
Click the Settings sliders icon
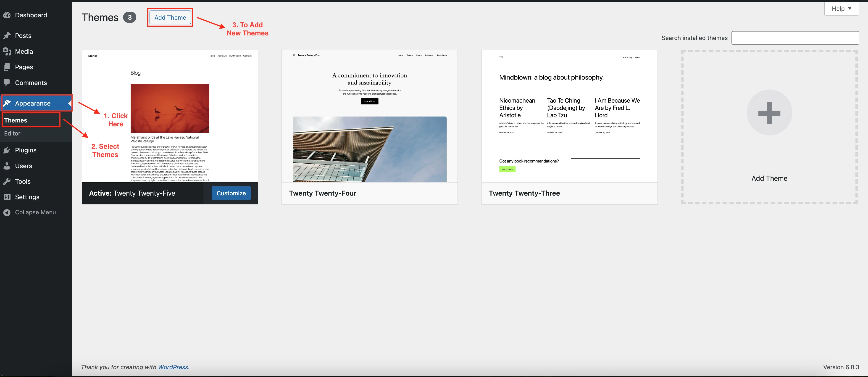pos(7,197)
